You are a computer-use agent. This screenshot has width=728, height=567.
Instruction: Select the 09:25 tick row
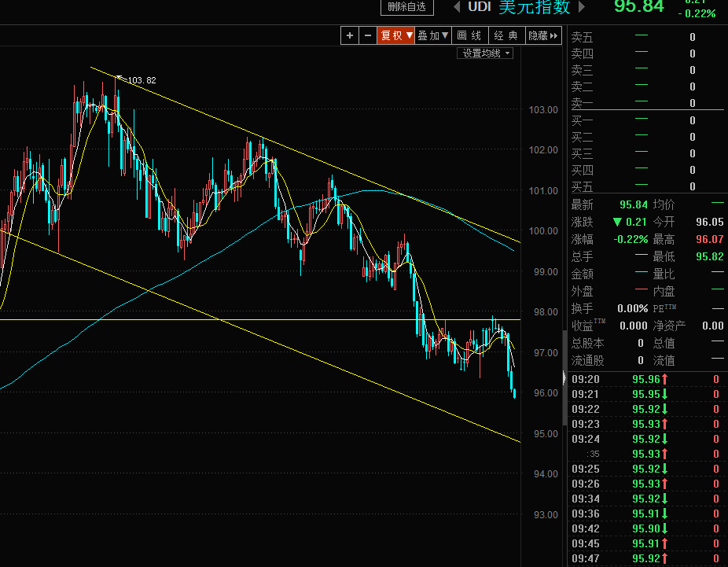tap(645, 469)
